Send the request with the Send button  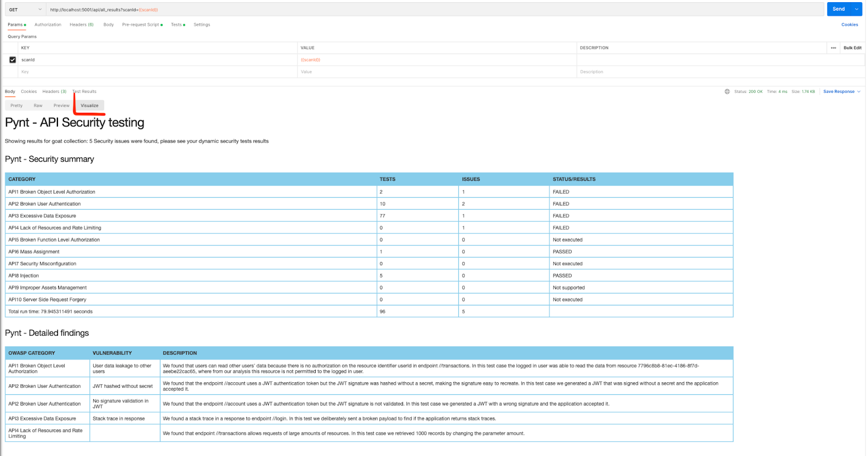(x=839, y=9)
